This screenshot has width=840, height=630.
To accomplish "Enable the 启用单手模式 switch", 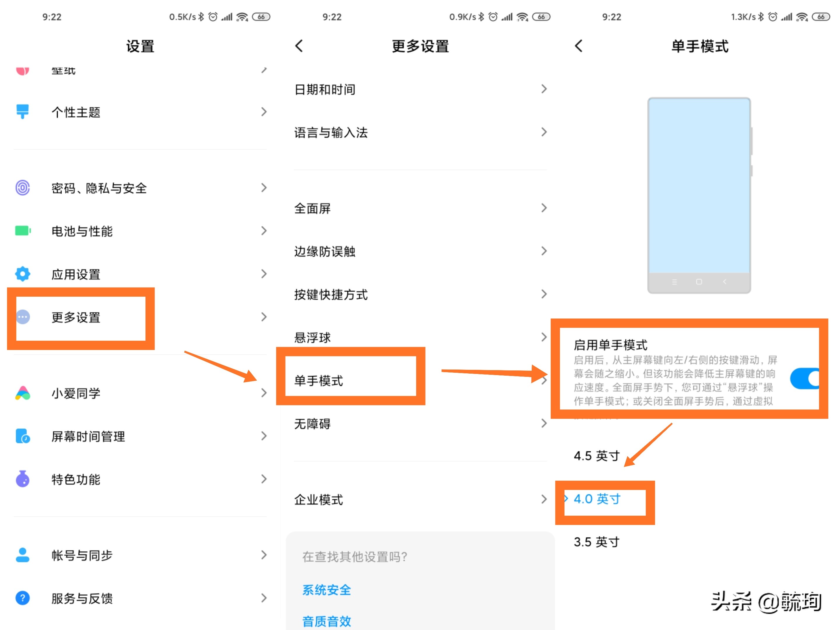I will [x=805, y=378].
